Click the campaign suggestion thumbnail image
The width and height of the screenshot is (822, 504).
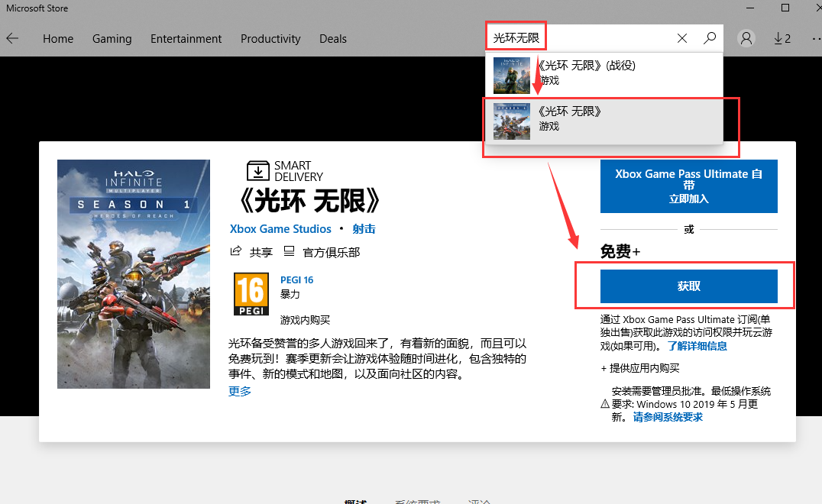[512, 76]
